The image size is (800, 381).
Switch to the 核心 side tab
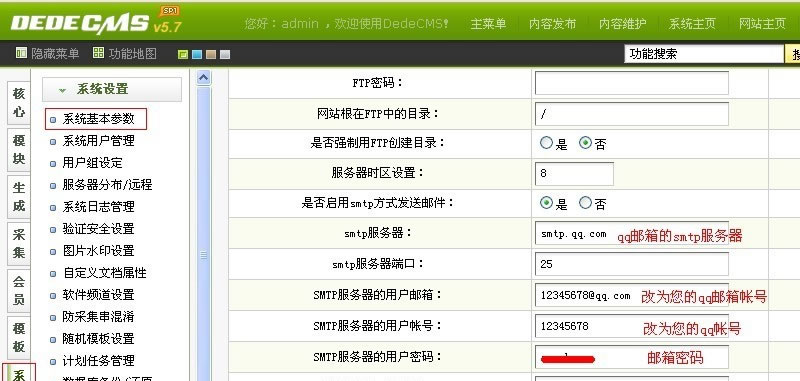19,103
